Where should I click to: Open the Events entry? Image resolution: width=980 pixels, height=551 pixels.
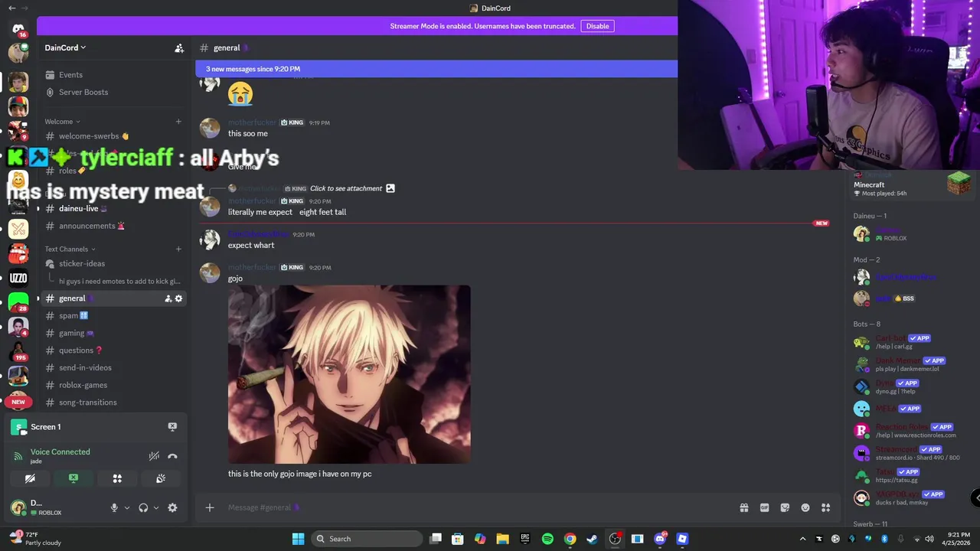113,75
